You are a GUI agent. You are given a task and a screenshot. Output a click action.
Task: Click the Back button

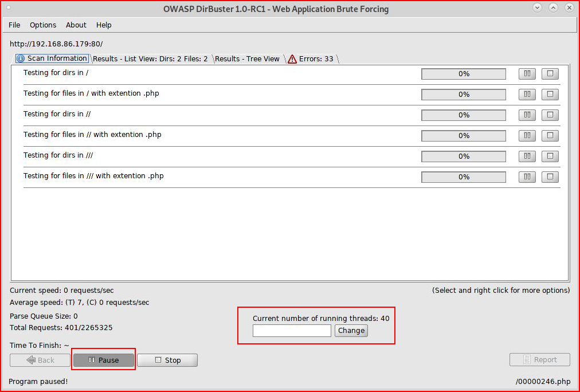click(x=40, y=360)
